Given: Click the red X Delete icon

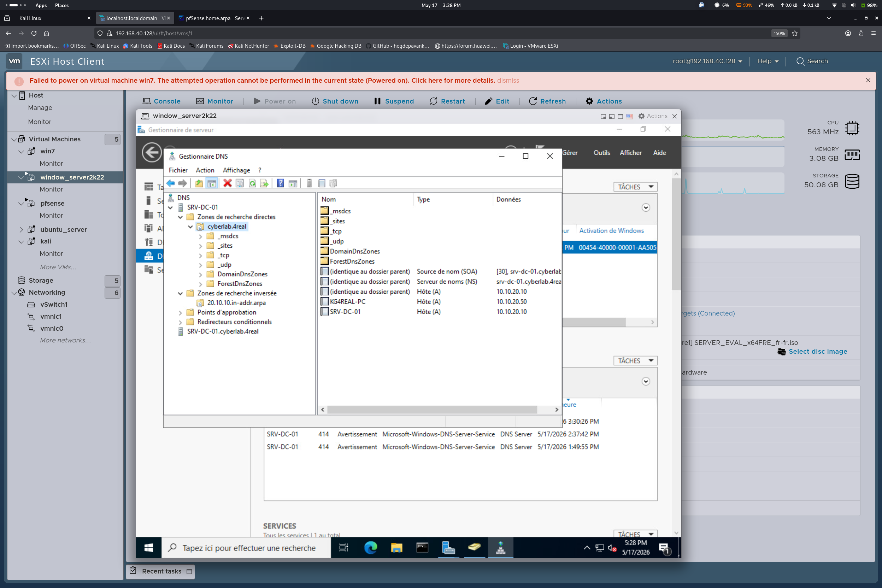Looking at the screenshot, I should click(x=227, y=183).
